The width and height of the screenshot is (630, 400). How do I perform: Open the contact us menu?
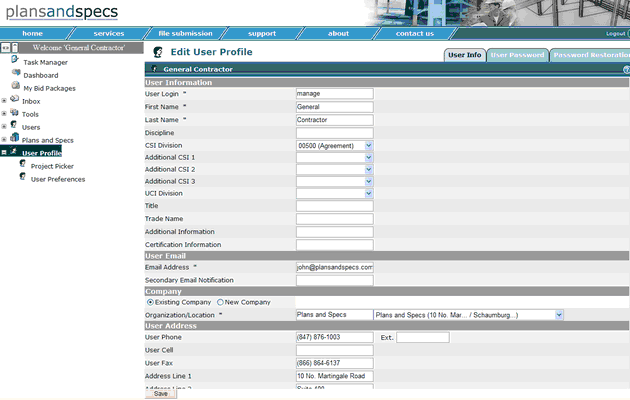(415, 33)
